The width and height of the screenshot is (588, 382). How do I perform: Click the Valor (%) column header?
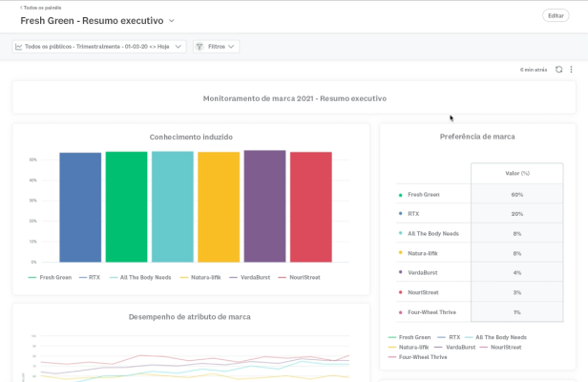tap(516, 173)
